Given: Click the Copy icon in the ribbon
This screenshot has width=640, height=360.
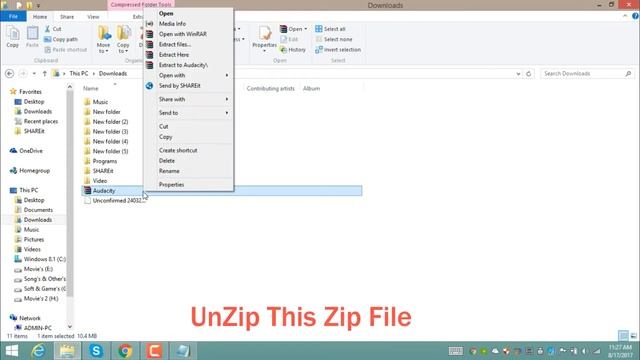Looking at the screenshot, I should [13, 33].
